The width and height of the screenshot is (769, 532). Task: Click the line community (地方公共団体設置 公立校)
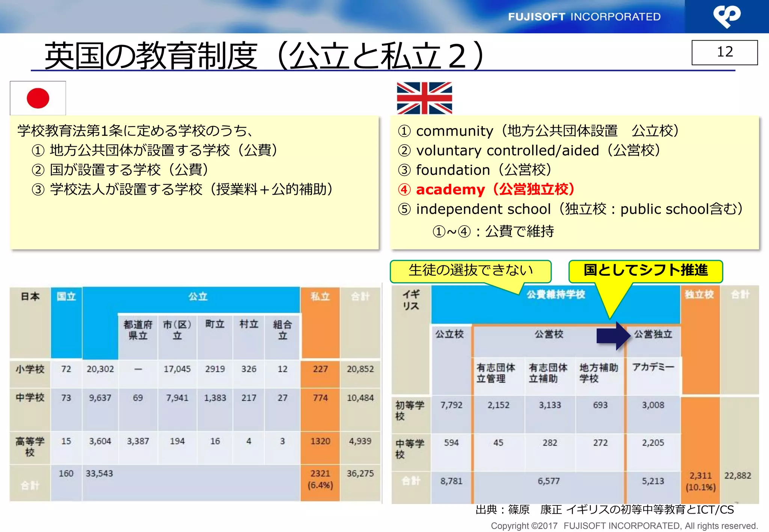539,131
